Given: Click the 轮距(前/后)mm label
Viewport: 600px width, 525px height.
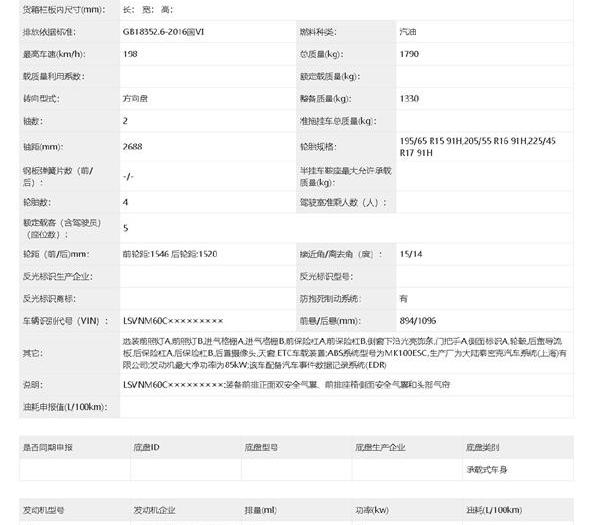Looking at the screenshot, I should tap(56, 254).
